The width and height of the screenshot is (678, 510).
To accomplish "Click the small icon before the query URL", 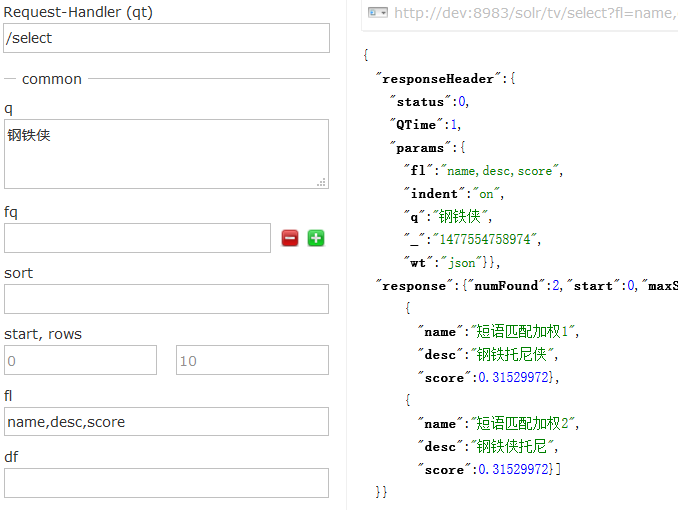I will point(378,13).
